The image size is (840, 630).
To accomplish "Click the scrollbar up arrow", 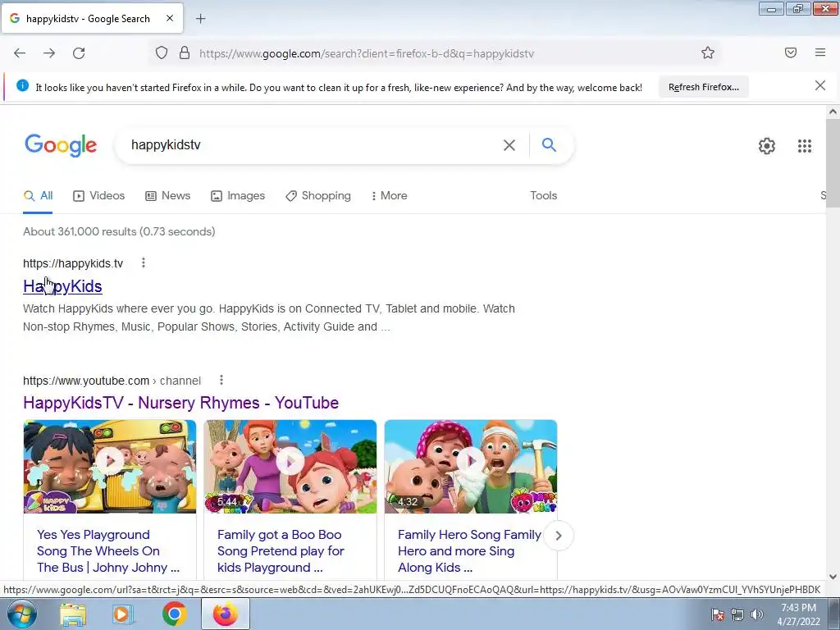I will (x=833, y=112).
